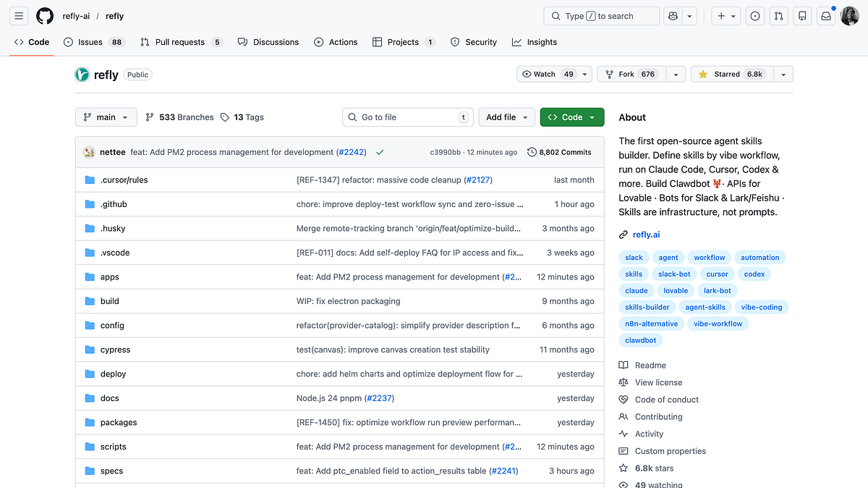
Task: Open the refly-ai organization breadcrumb link
Action: click(x=76, y=16)
